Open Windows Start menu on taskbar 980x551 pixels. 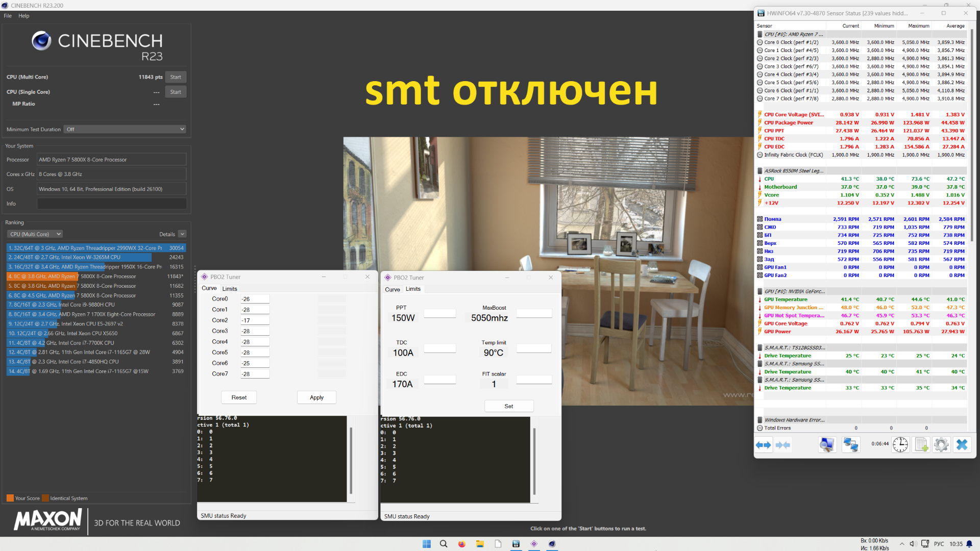pos(427,544)
